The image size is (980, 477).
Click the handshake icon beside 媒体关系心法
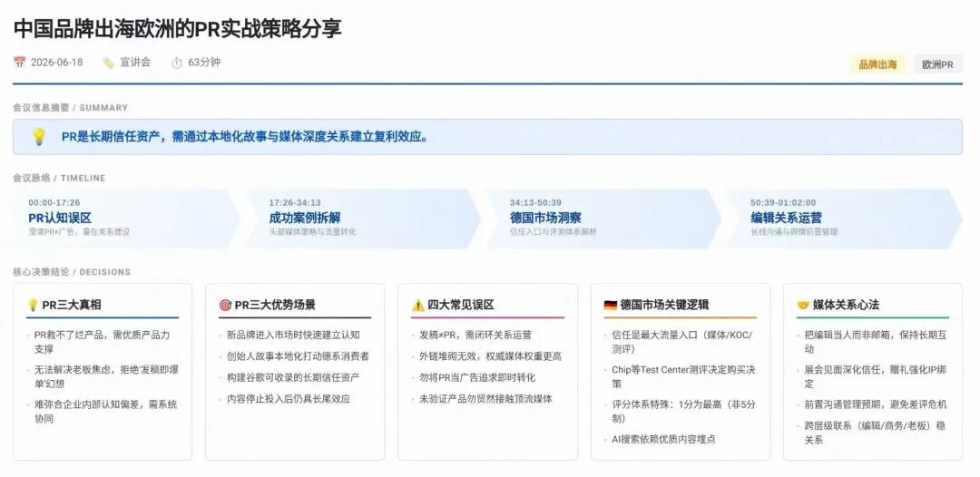click(x=803, y=306)
